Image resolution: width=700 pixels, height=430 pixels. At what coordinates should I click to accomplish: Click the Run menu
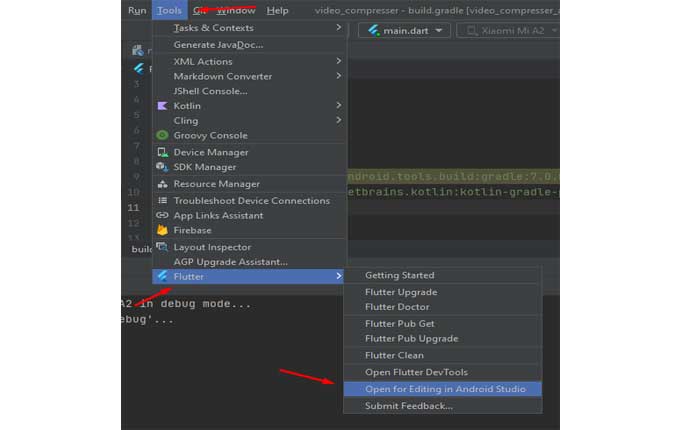136,10
